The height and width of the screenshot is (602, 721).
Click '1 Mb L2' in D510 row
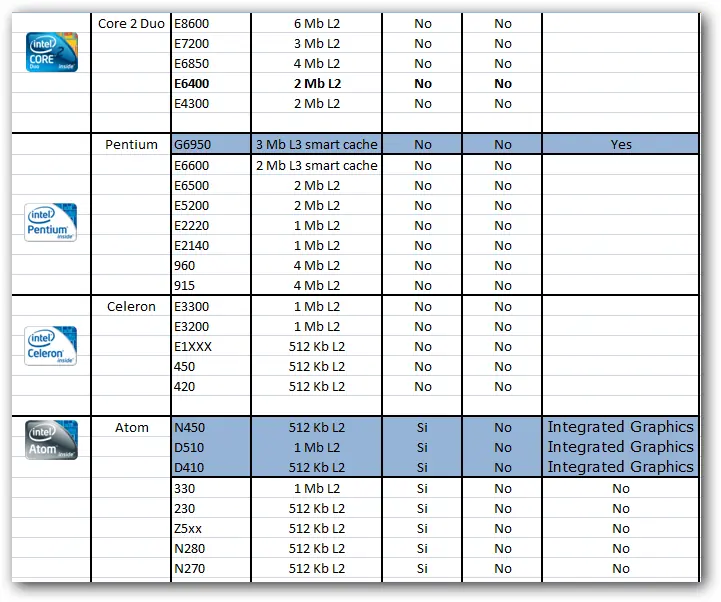[317, 447]
